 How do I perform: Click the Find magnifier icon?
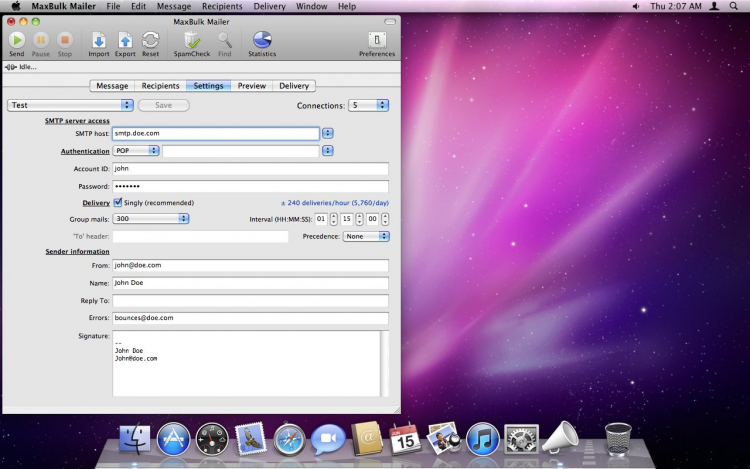224,40
